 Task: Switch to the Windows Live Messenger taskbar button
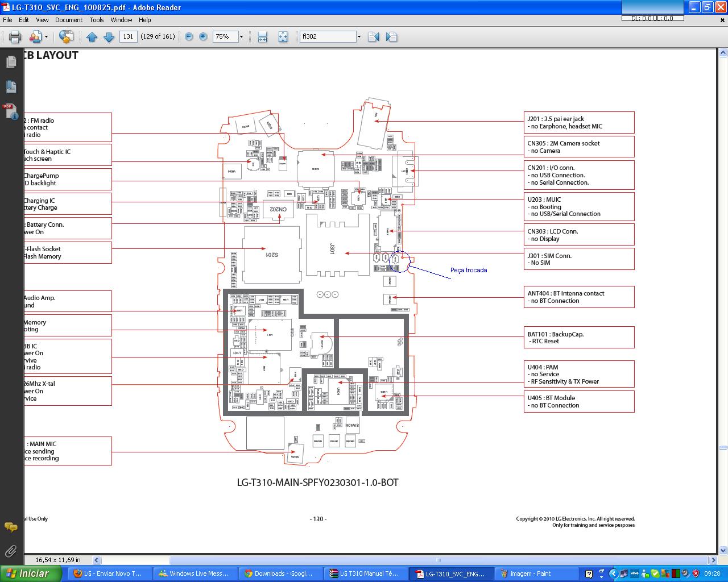click(x=195, y=573)
